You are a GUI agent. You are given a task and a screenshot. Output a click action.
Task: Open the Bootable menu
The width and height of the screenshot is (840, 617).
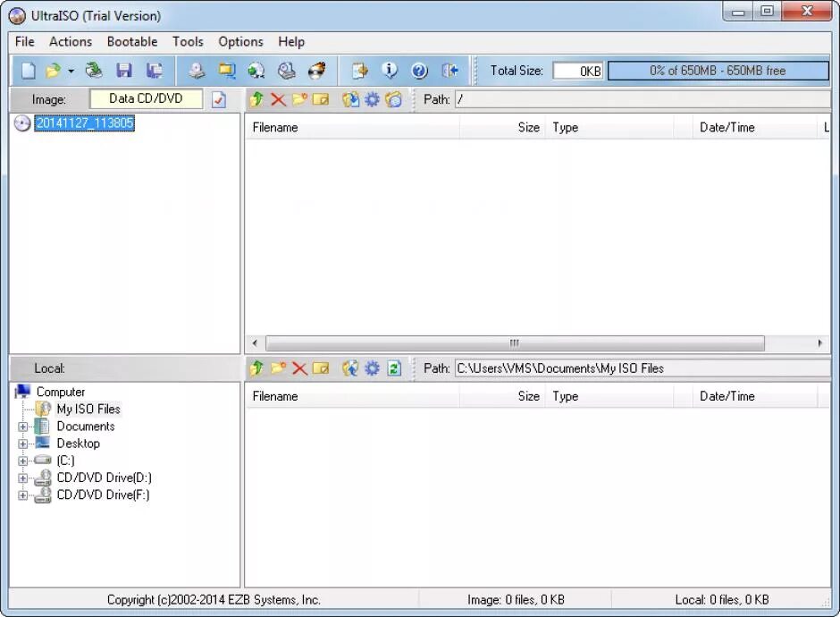coord(131,42)
